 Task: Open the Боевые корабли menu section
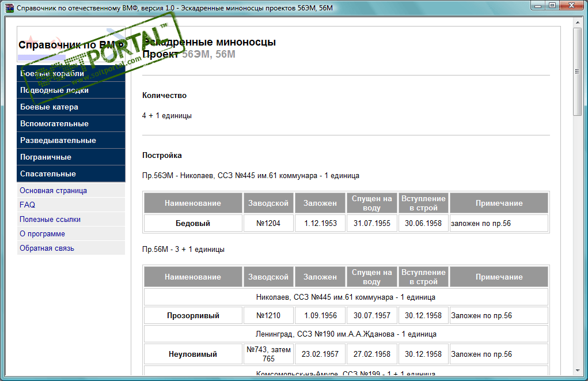(x=71, y=74)
